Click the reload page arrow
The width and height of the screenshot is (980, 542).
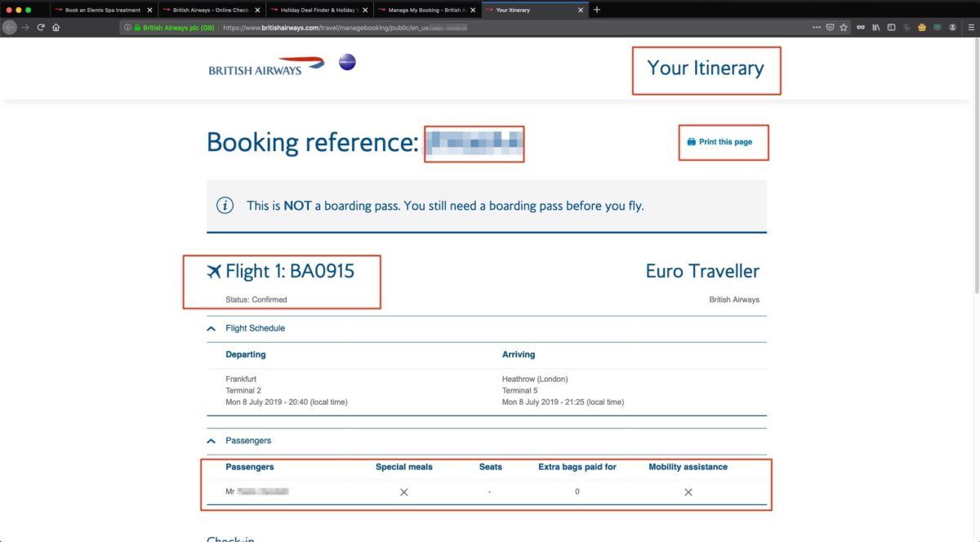pyautogui.click(x=39, y=27)
